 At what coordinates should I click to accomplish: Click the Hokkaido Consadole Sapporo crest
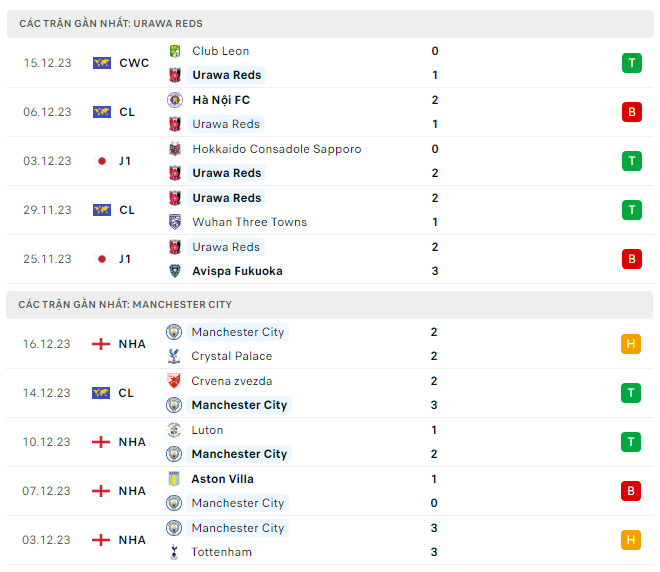(174, 149)
